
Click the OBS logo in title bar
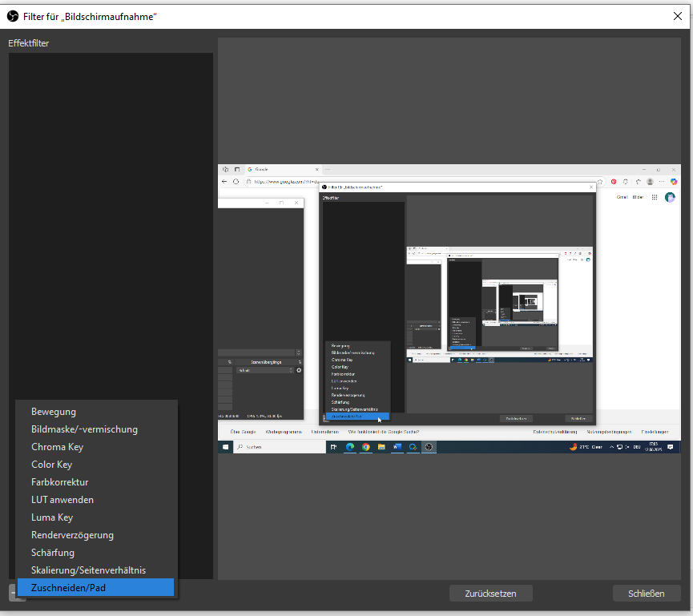click(13, 16)
